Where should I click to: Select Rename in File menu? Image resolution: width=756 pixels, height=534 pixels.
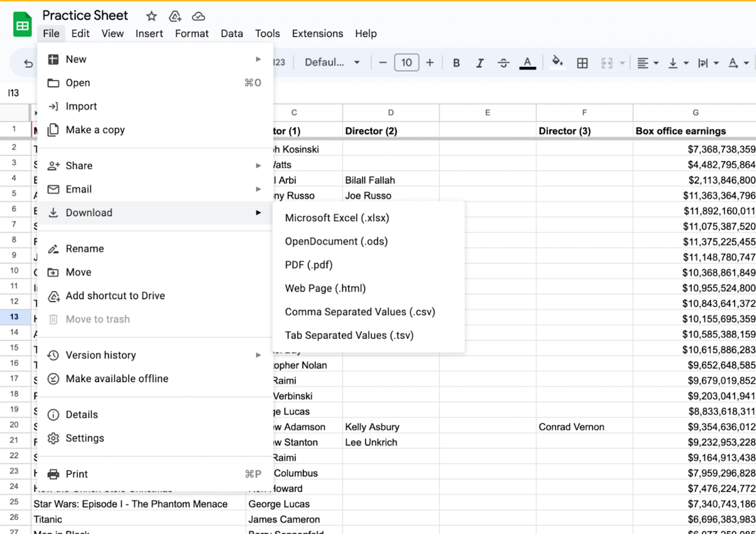[155, 249]
